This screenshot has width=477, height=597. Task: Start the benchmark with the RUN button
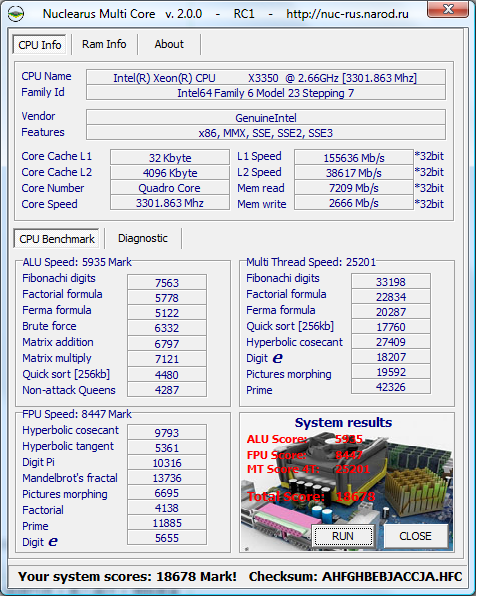click(343, 536)
